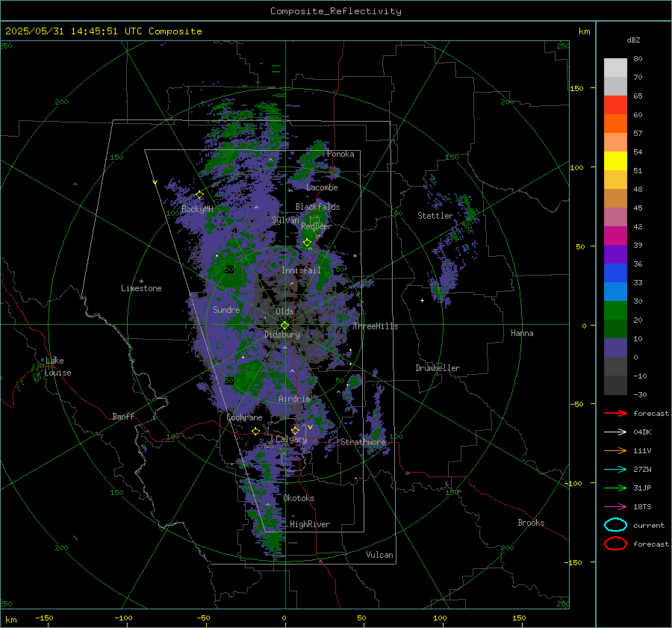Click the 18TS legend text
The width and height of the screenshot is (672, 628).
click(x=642, y=507)
